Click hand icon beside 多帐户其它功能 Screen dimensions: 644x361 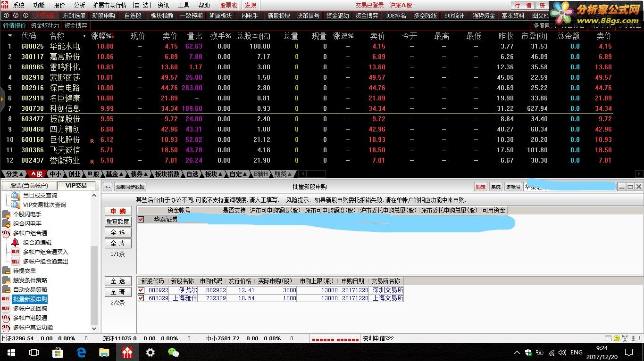point(6,327)
